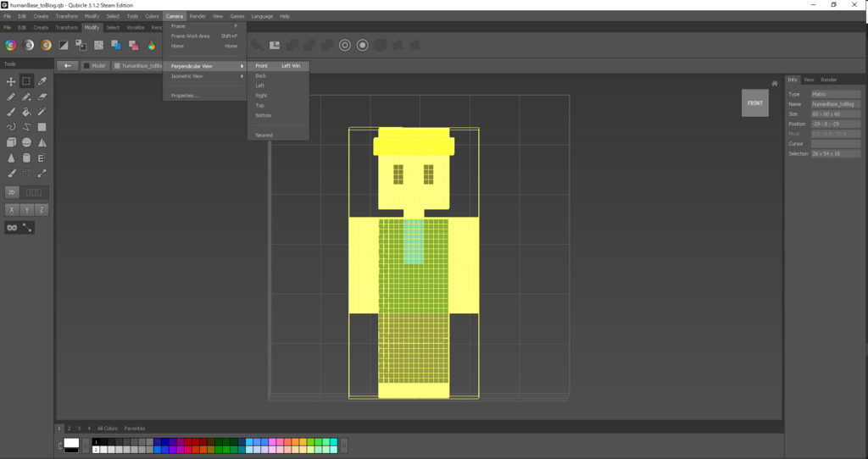Open the Language menu
The width and height of the screenshot is (868, 459).
262,17
